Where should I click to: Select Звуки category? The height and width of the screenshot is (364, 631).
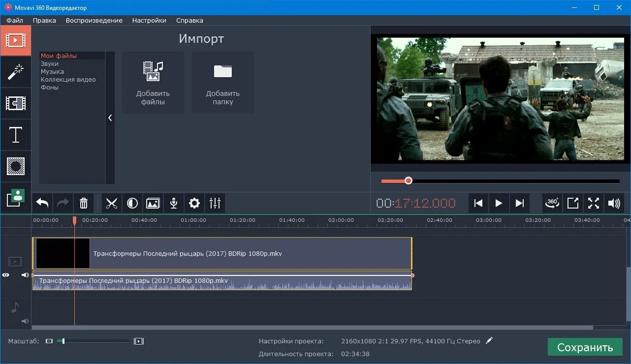point(72,64)
